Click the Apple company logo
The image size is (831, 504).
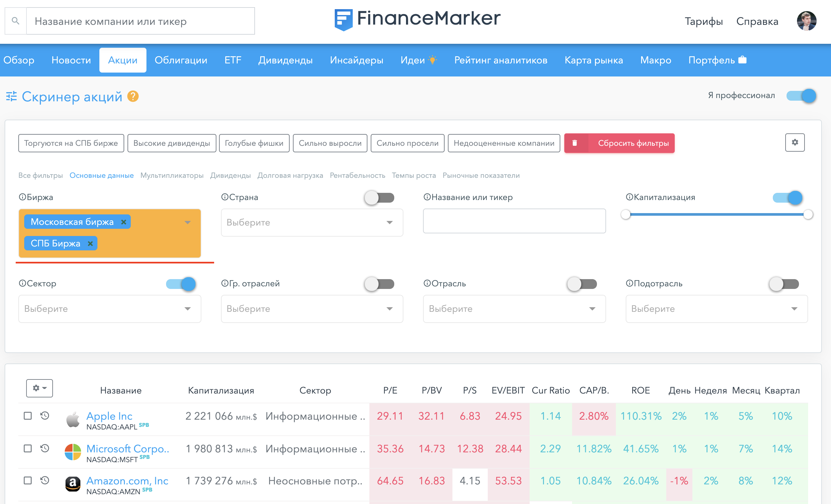73,419
